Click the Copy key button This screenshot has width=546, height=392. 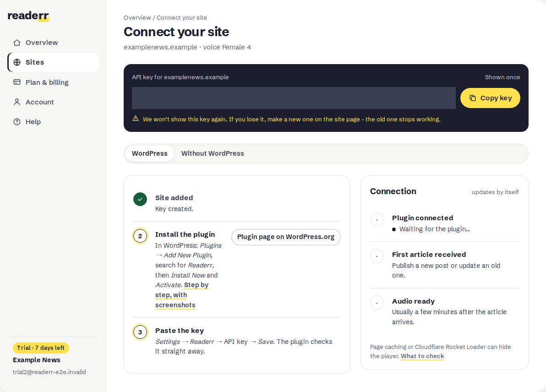tap(490, 98)
